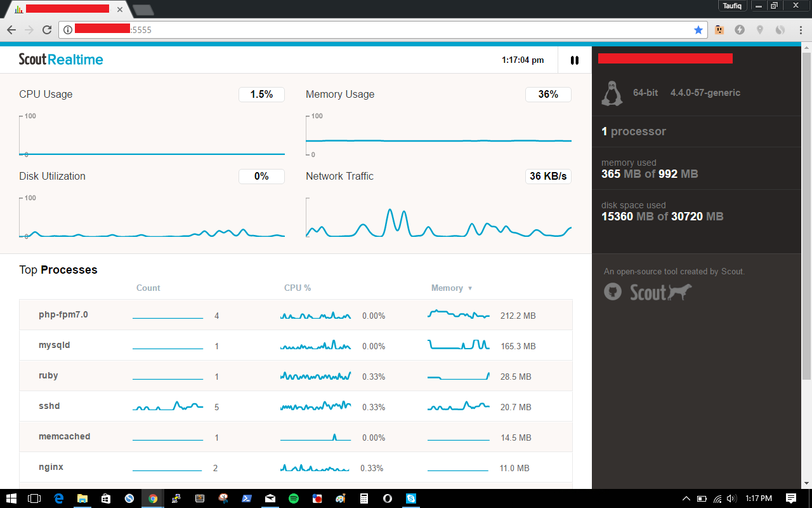Click the site info icon in address bar
Viewport: 812px width, 508px height.
tap(68, 30)
